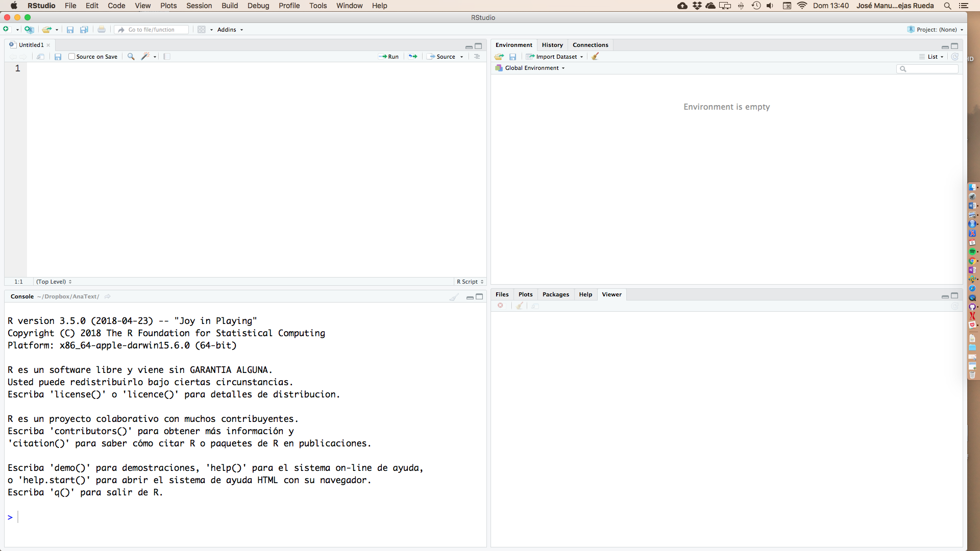Open the Project (None) menu

(936, 30)
